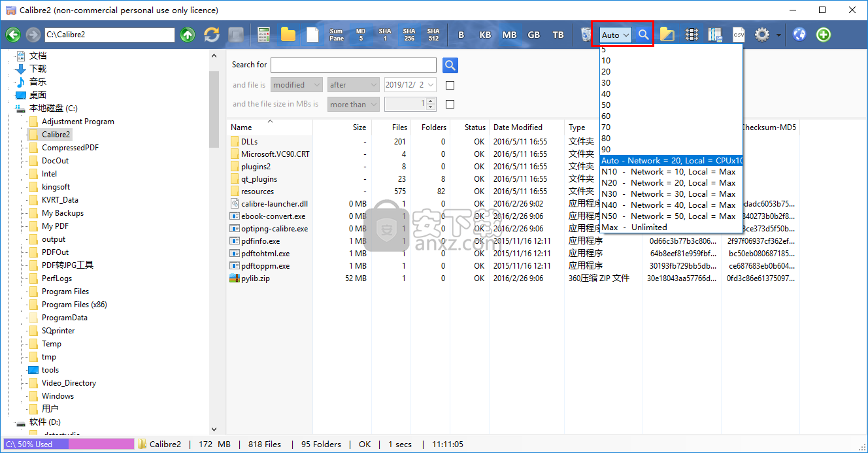Open the settings gear

pyautogui.click(x=762, y=35)
